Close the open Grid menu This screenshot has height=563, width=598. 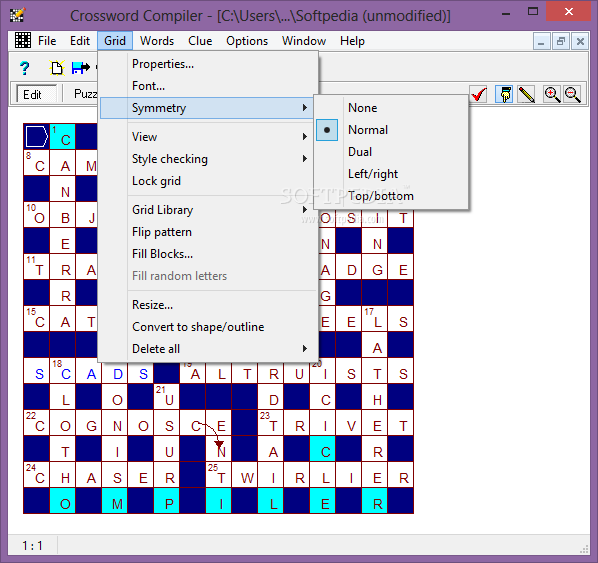[115, 41]
